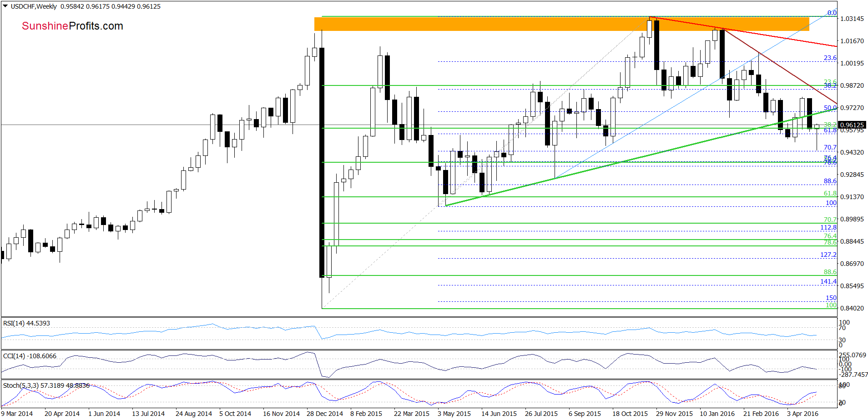Click the 29 Nov 2015 date label
The image size is (868, 420).
click(674, 414)
